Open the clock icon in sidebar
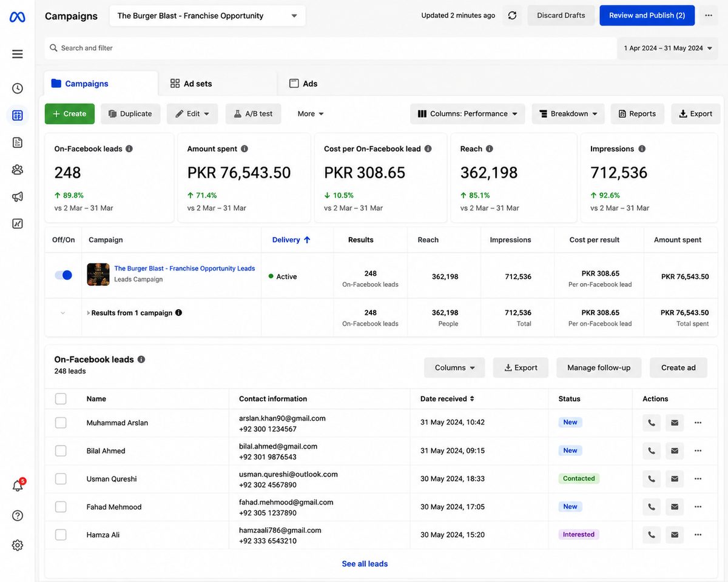Screen dimensions: 728x582 pyautogui.click(x=18, y=89)
